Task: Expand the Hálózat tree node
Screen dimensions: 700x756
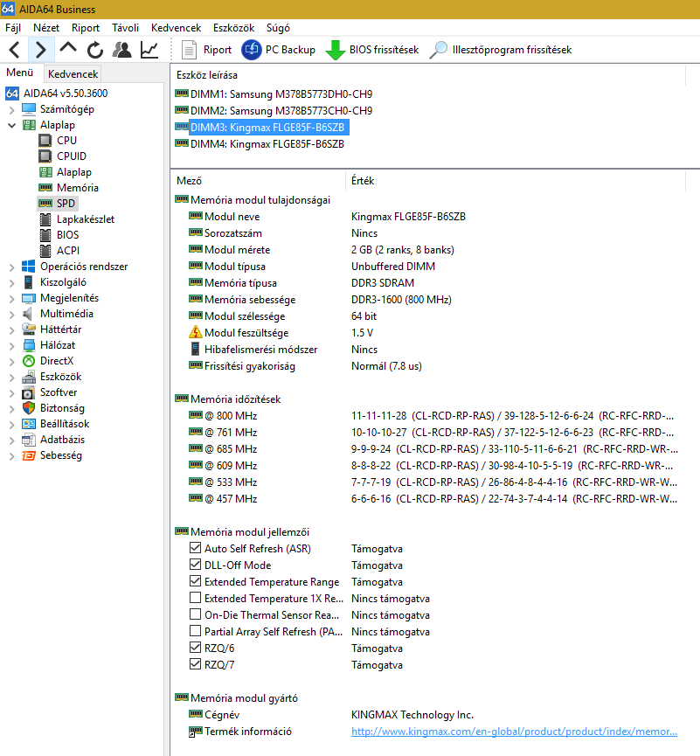Action: pos(12,346)
